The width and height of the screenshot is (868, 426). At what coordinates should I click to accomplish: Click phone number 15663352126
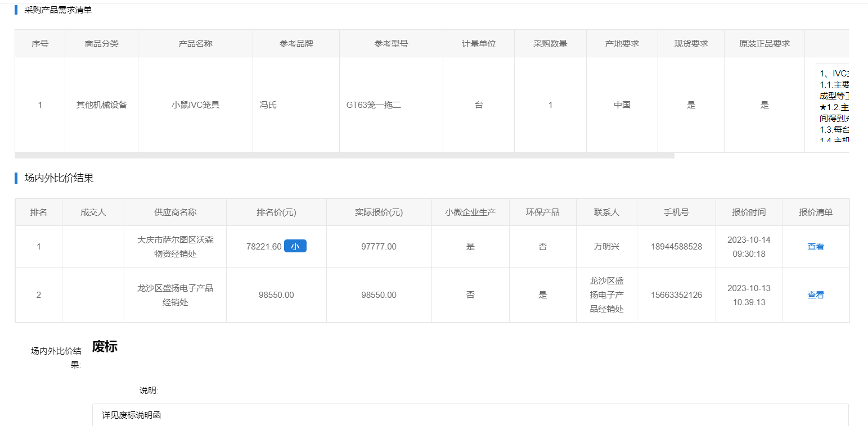[x=676, y=295]
